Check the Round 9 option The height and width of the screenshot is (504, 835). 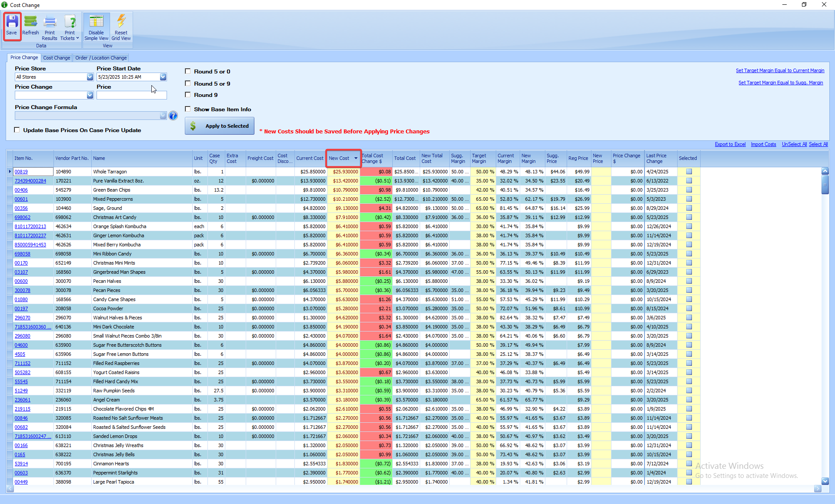coord(188,95)
